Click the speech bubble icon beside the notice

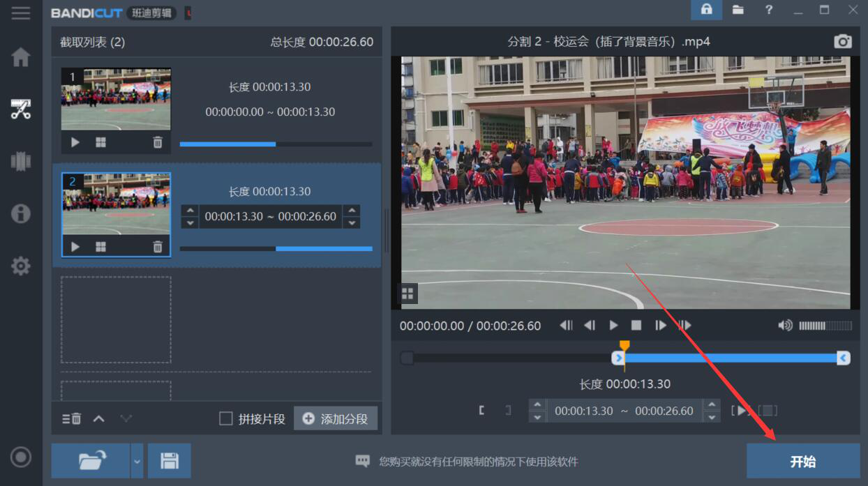pos(362,461)
